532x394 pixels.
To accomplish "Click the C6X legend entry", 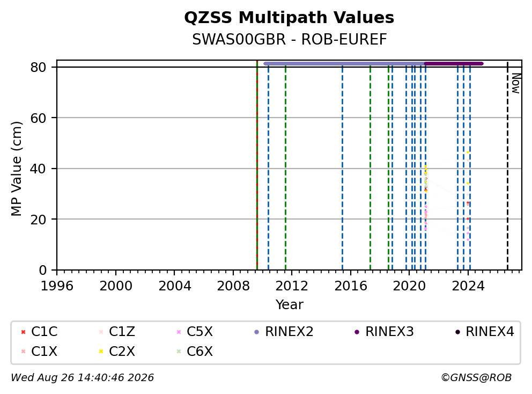I will tap(195, 351).
